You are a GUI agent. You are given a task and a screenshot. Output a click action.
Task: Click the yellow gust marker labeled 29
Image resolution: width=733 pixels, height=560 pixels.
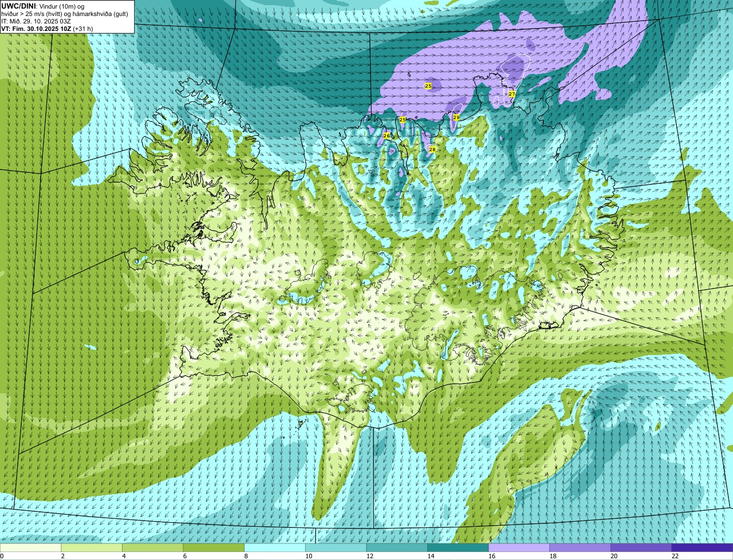(456, 117)
